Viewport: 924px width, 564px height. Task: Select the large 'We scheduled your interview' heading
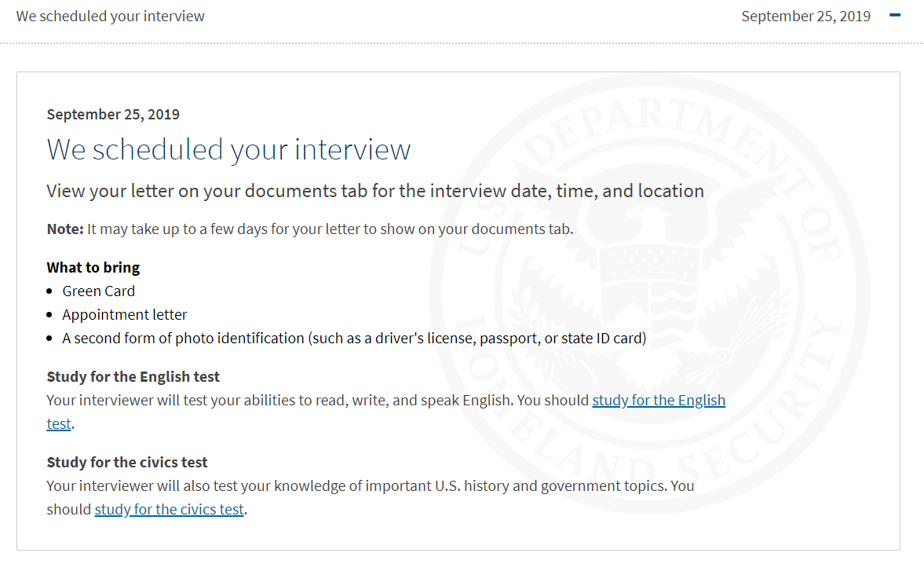tap(228, 150)
